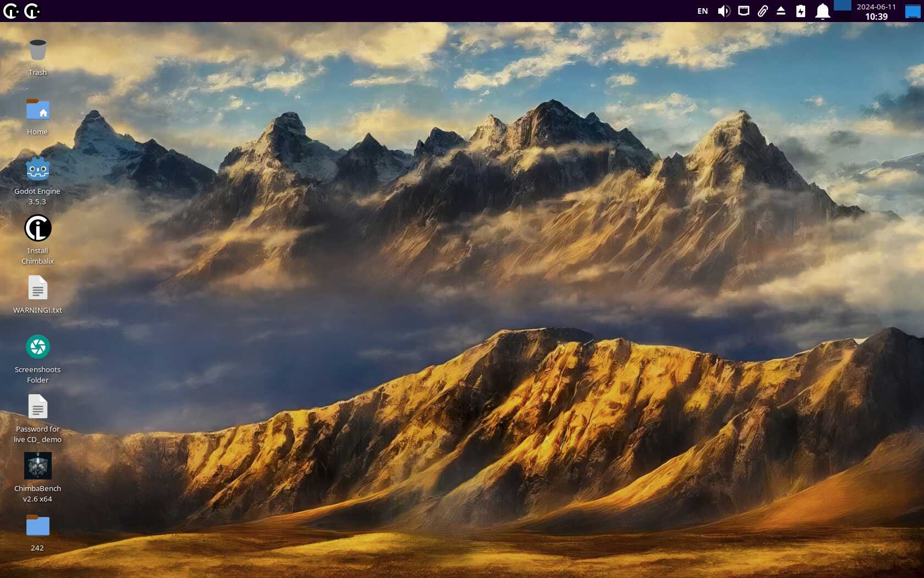Select the folder named 242
The image size is (924, 578).
37,533
